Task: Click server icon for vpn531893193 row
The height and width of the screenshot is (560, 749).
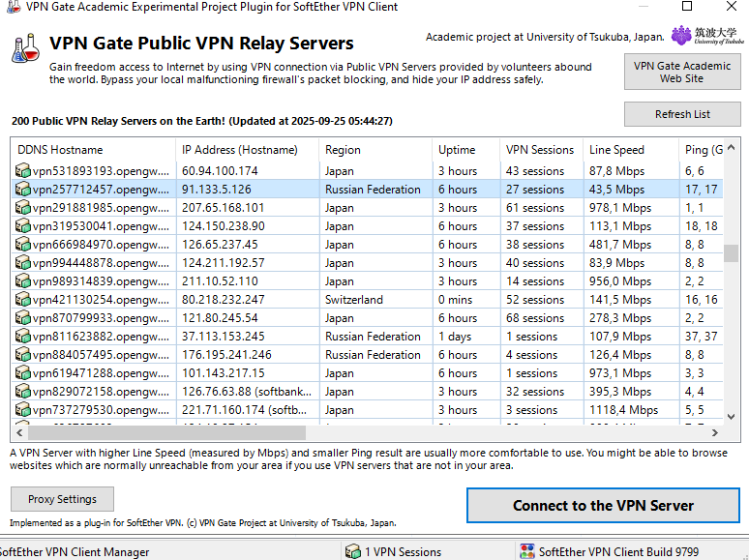Action: click(23, 171)
